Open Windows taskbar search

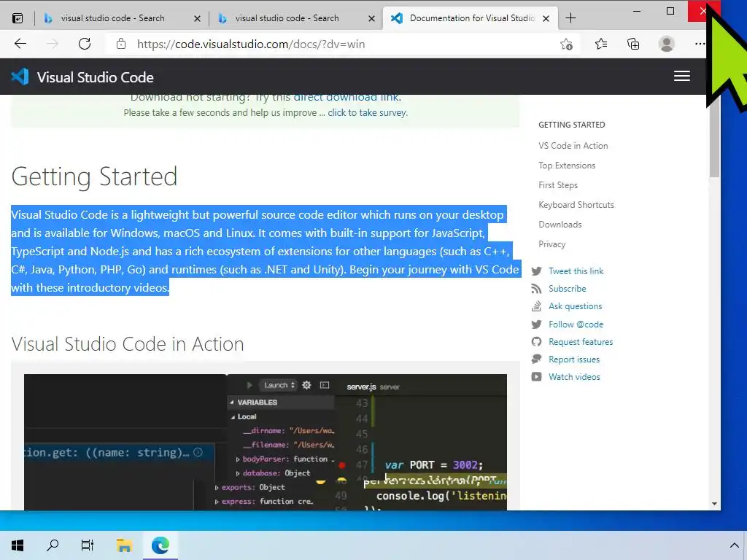(53, 545)
